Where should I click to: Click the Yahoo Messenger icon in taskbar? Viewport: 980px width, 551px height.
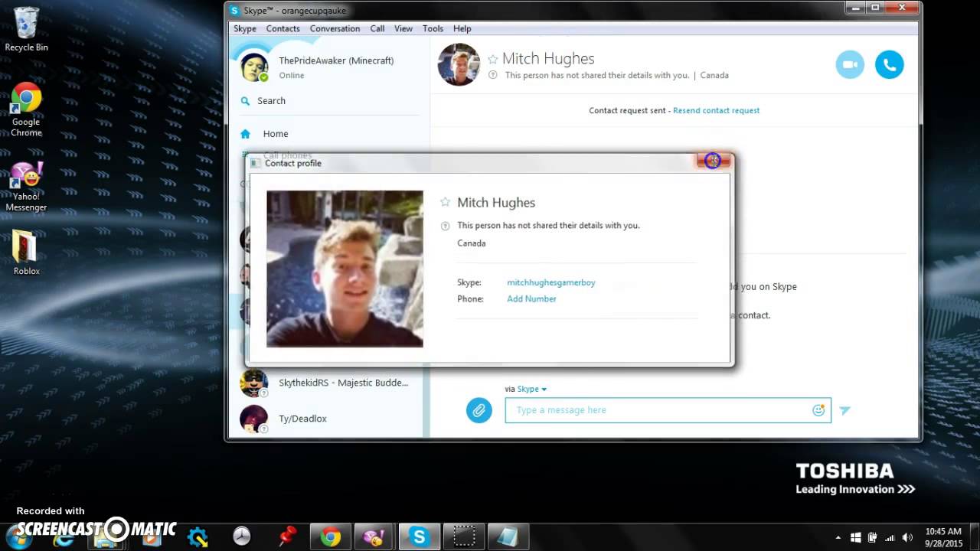(374, 537)
